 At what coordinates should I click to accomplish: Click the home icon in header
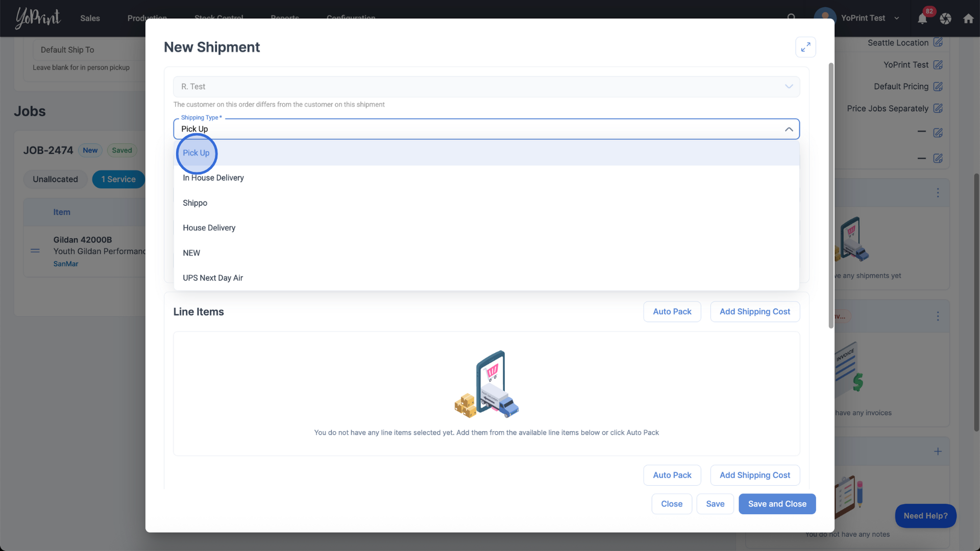(x=968, y=19)
